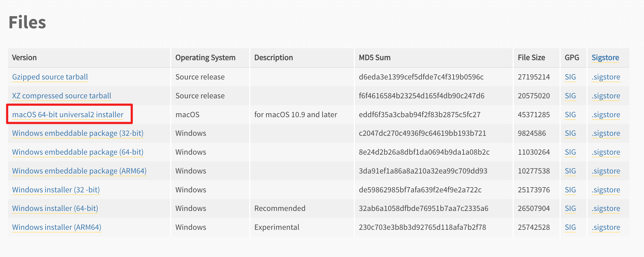Click SIG for Windows embeddable package (ARM64)
644x257 pixels.
click(570, 171)
